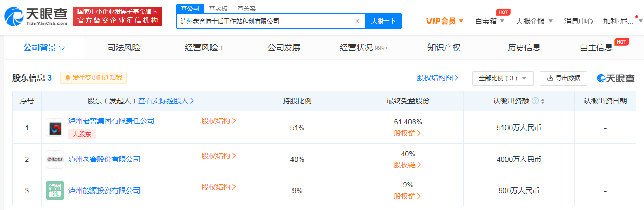Click the red official credit agency banner
Viewport: 644px width, 210px height.
[x=117, y=16]
